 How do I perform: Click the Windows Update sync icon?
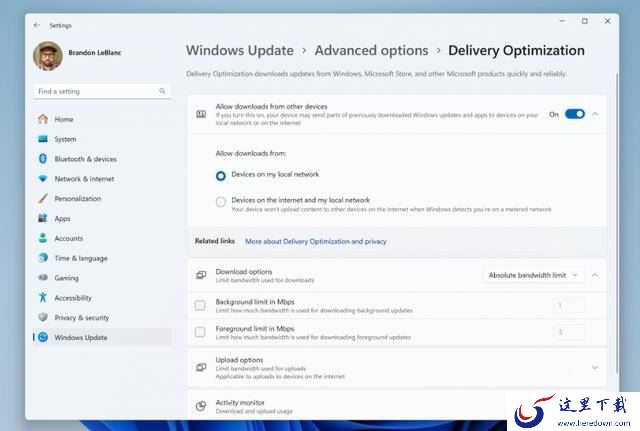[43, 337]
